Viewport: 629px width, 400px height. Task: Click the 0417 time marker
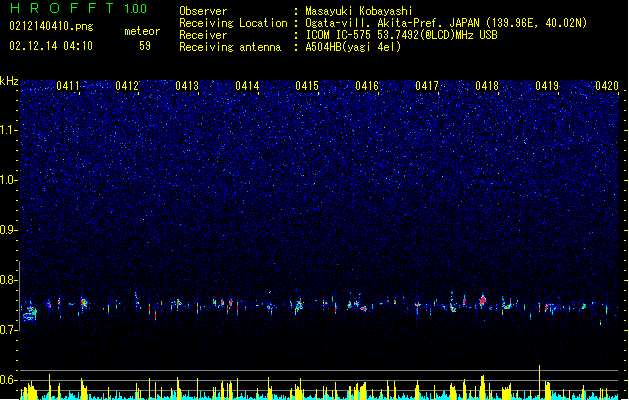(x=427, y=86)
